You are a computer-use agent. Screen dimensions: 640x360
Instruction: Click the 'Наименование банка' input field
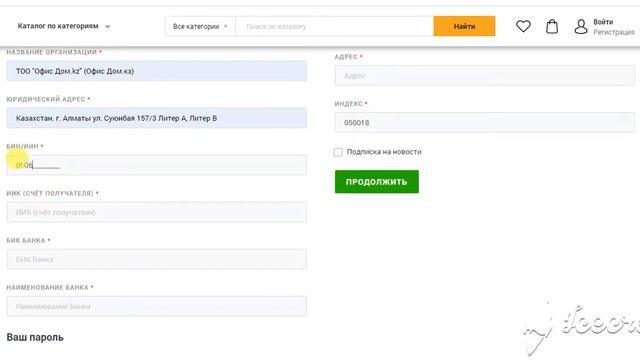[157, 306]
